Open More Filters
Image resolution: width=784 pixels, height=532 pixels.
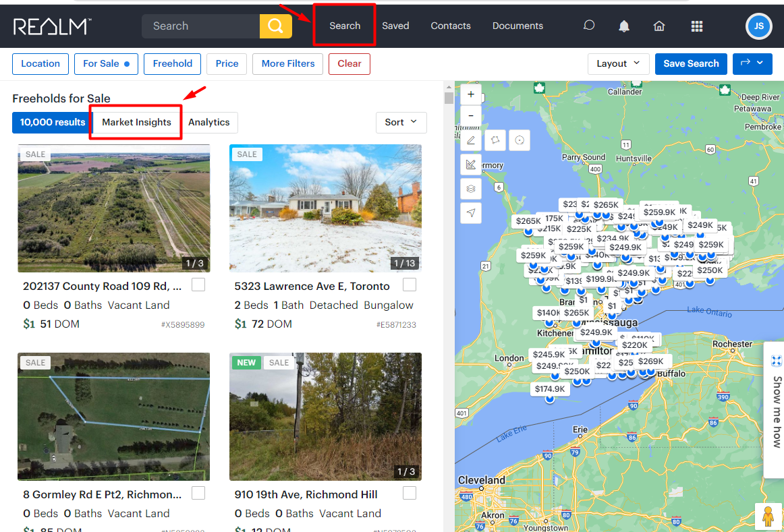(288, 64)
